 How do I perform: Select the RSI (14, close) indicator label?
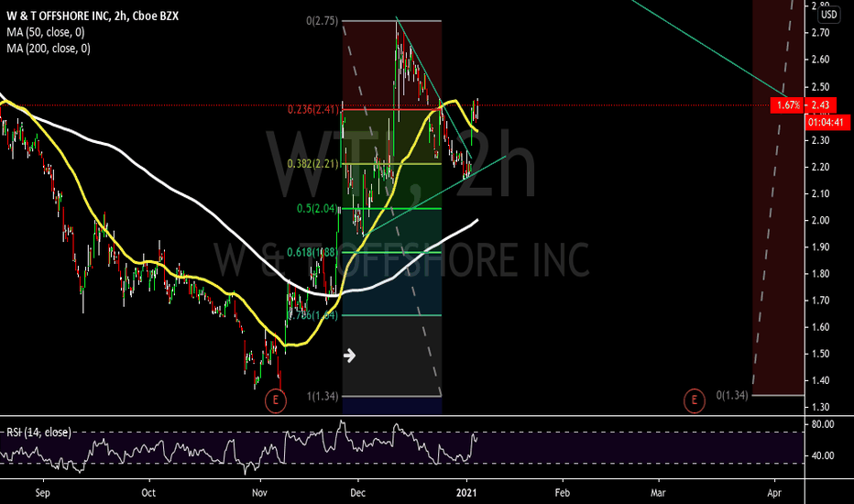click(38, 433)
